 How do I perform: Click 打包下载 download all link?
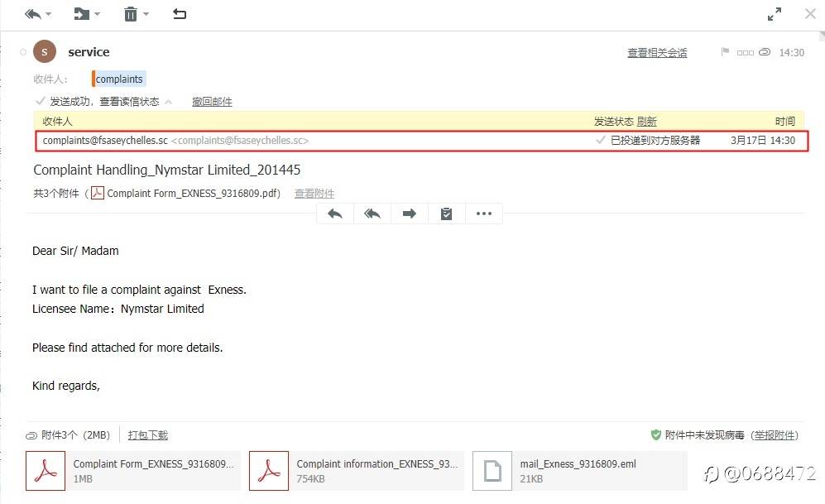tap(148, 435)
